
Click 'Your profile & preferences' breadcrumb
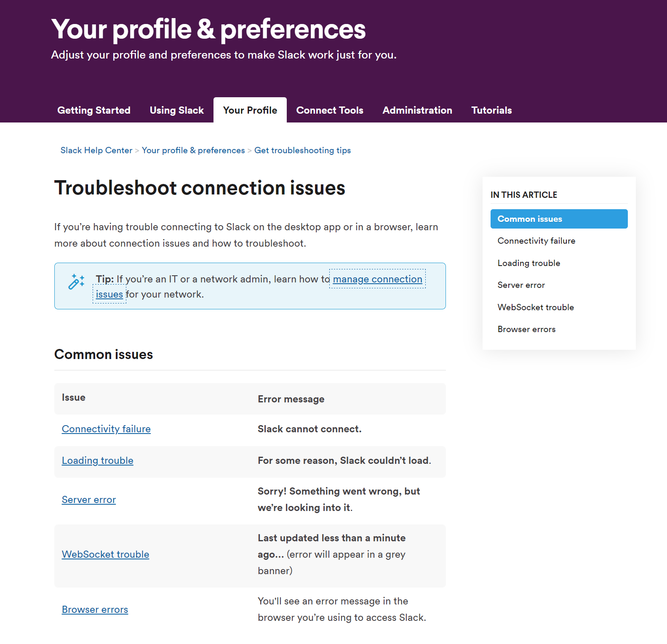pos(193,150)
